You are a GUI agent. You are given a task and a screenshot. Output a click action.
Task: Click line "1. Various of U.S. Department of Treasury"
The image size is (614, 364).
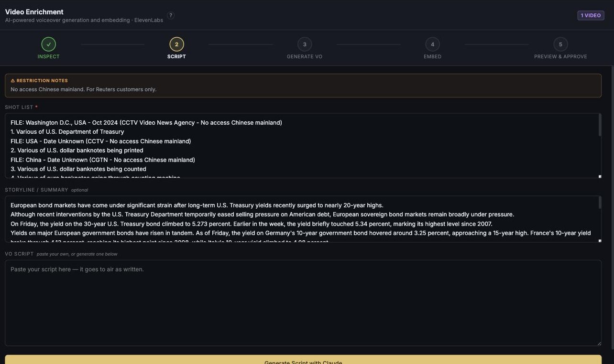pos(67,132)
